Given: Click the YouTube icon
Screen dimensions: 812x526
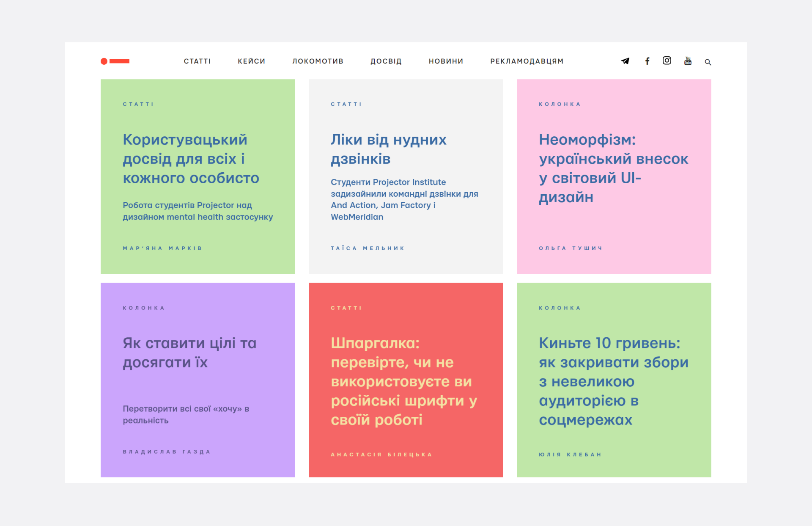Looking at the screenshot, I should click(x=688, y=61).
